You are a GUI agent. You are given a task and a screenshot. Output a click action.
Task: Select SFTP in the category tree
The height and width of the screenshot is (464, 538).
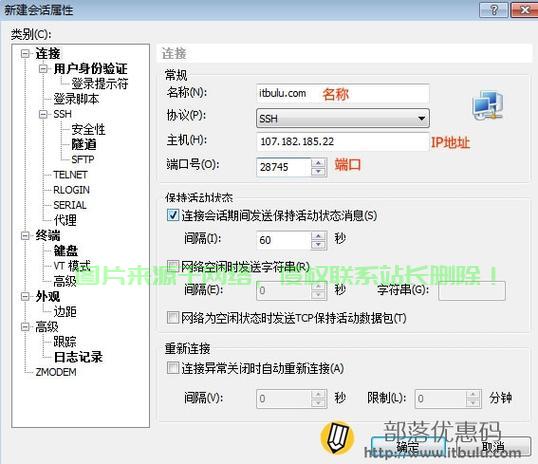pos(83,160)
